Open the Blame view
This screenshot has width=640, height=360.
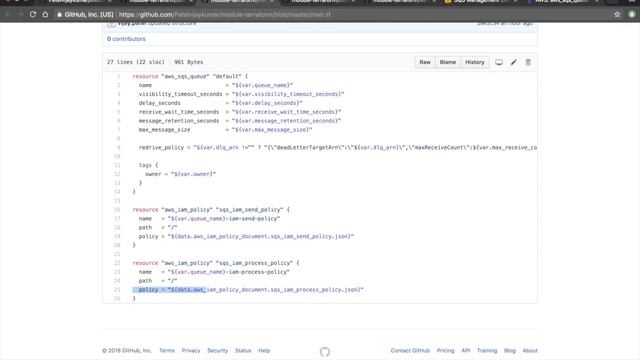(448, 62)
